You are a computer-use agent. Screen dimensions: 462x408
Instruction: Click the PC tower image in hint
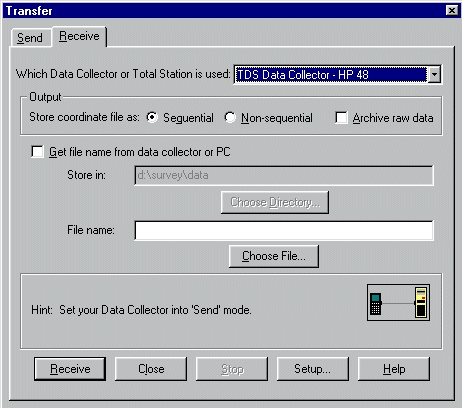[x=421, y=302]
